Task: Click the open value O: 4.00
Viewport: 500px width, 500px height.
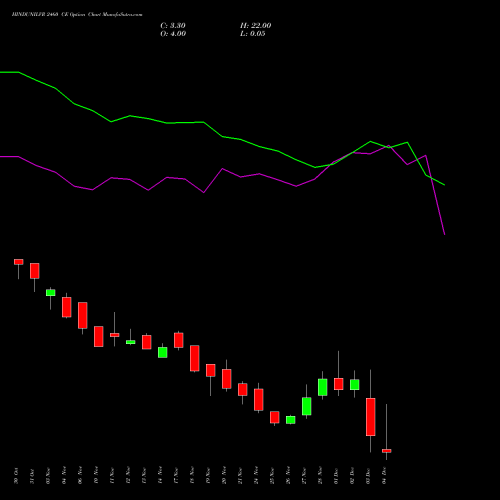Action: 173,34
